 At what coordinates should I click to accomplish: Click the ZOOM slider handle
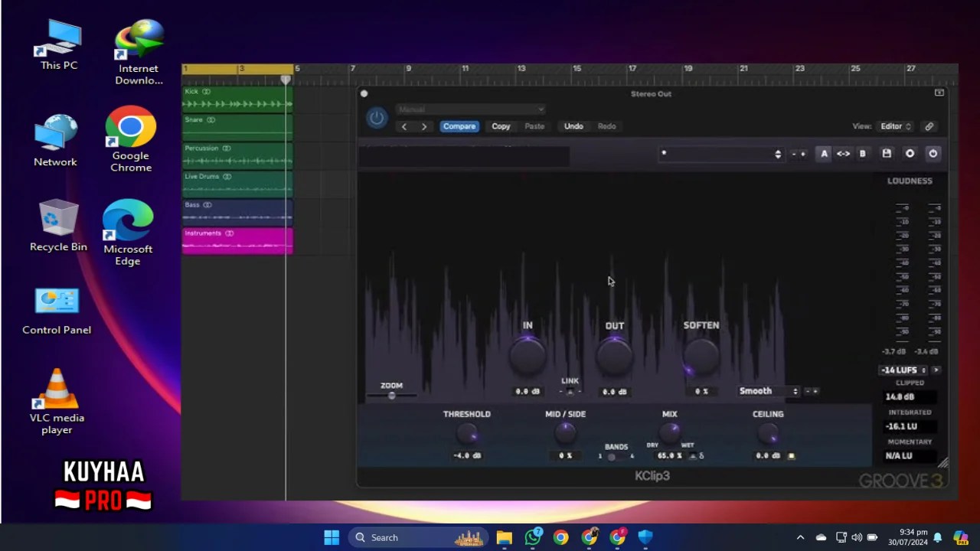click(x=392, y=396)
